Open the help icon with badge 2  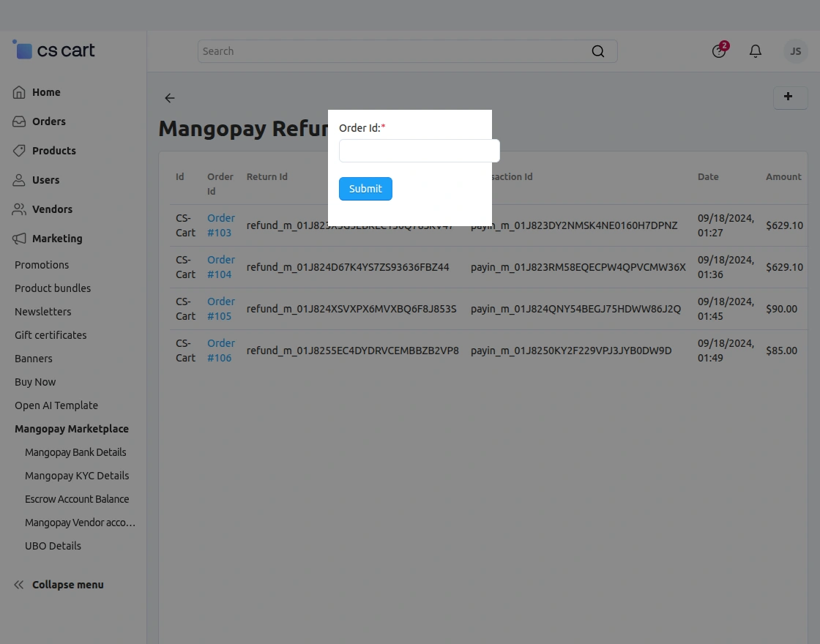[x=720, y=50]
